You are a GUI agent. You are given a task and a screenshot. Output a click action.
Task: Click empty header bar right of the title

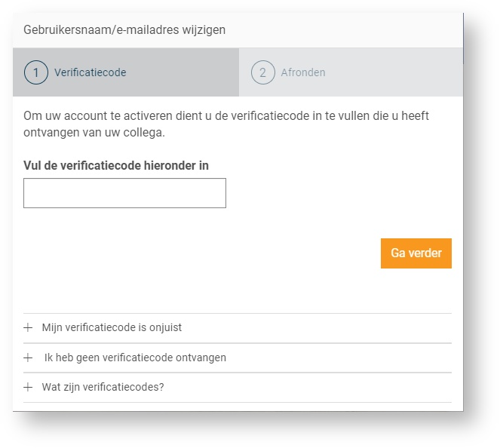(347, 30)
